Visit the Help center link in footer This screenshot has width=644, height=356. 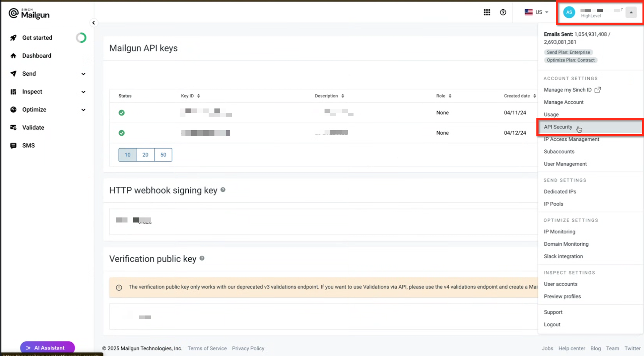[572, 348]
